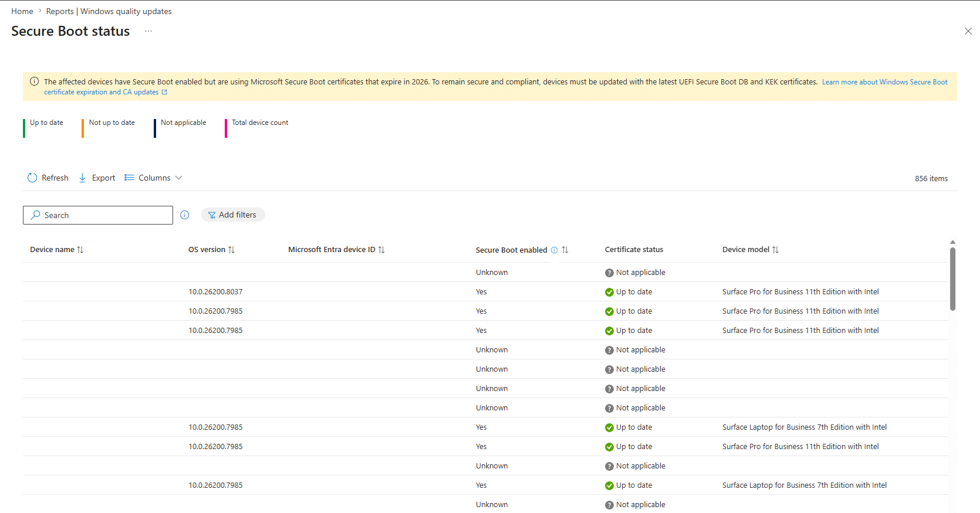Viewport: 980px width, 513px height.
Task: Sort by Secure Boot enabled column
Action: click(565, 250)
